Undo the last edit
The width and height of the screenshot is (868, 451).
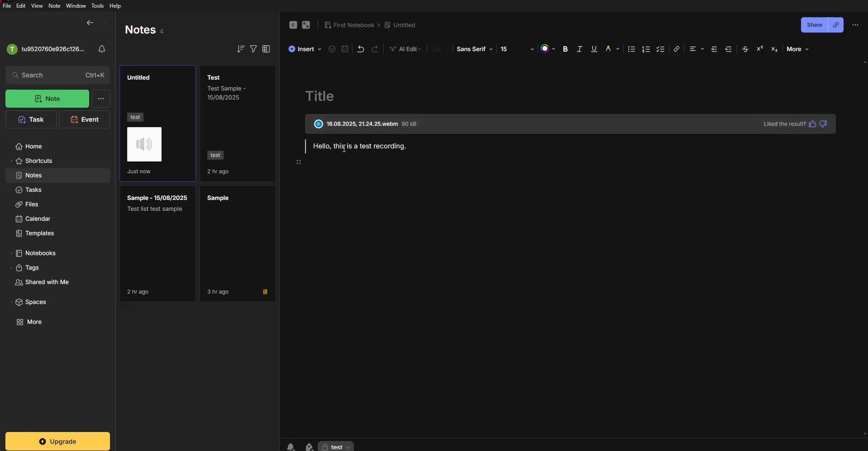pos(361,49)
